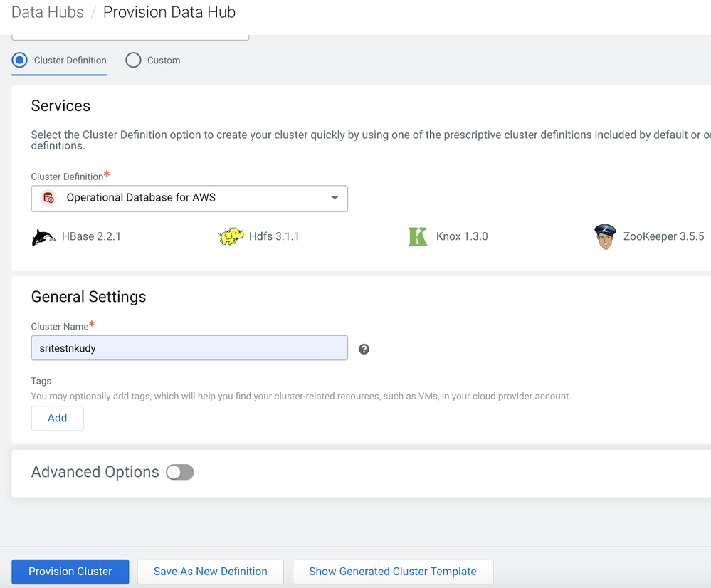711x588 pixels.
Task: Click Show Generated Cluster Template button
Action: (393, 572)
